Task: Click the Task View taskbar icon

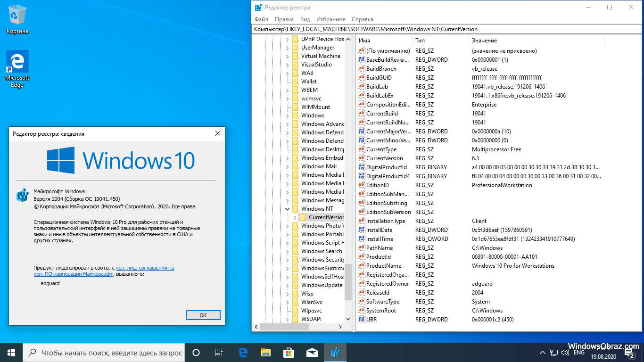Action: point(219,353)
